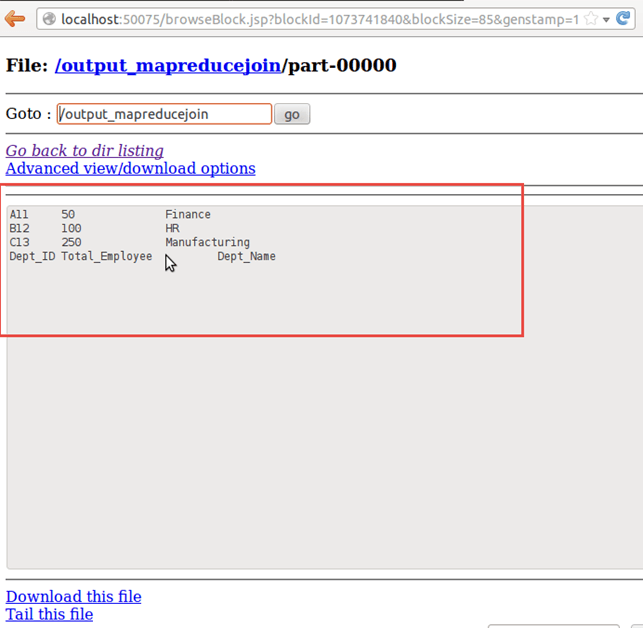The height and width of the screenshot is (628, 643).
Task: Bookmark this page with the star icon
Action: [591, 19]
